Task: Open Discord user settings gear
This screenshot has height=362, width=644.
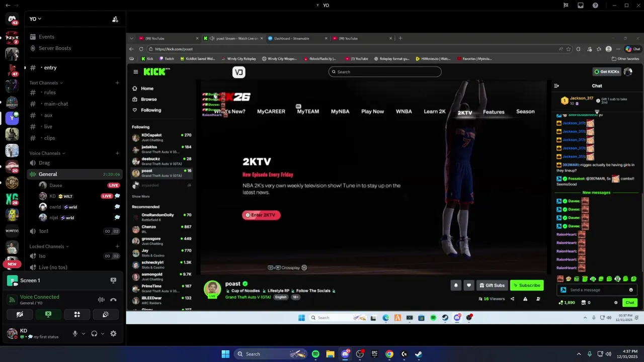Action: tap(113, 333)
